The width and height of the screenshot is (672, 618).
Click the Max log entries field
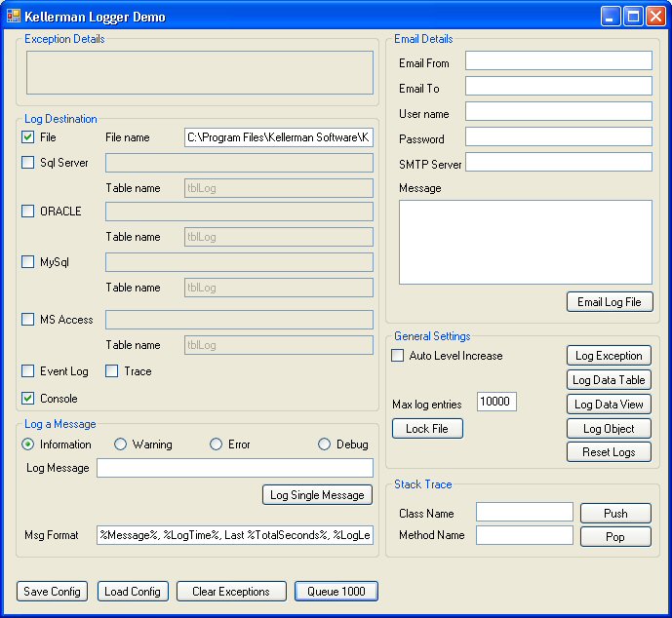point(496,402)
